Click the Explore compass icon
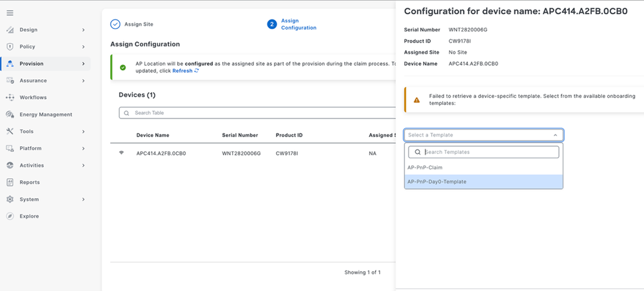Image resolution: width=644 pixels, height=291 pixels. tap(10, 216)
